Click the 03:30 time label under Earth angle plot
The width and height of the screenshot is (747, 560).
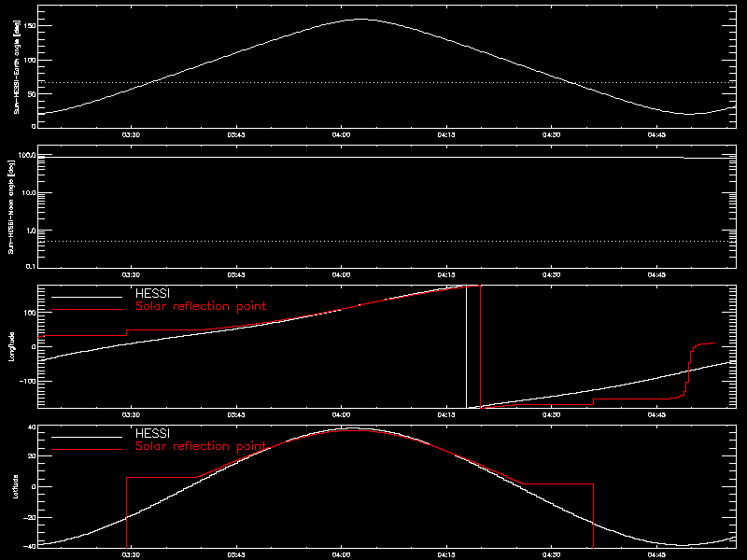131,135
